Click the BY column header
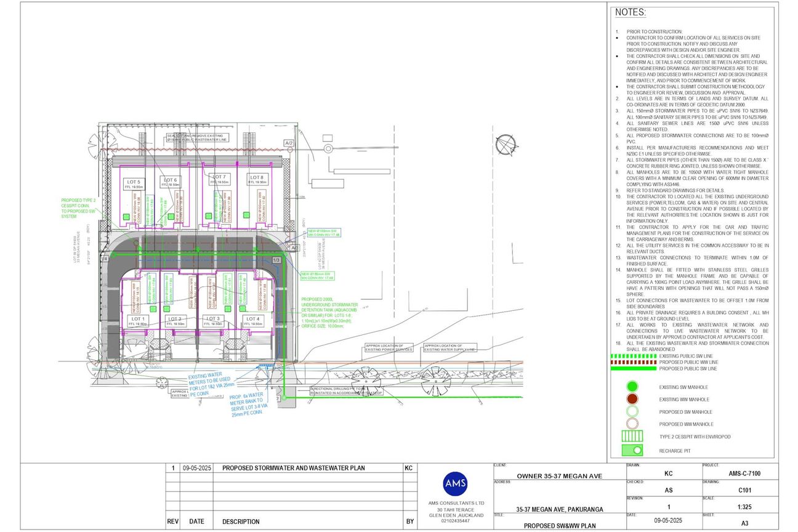This screenshot has height=532, width=798. [410, 522]
